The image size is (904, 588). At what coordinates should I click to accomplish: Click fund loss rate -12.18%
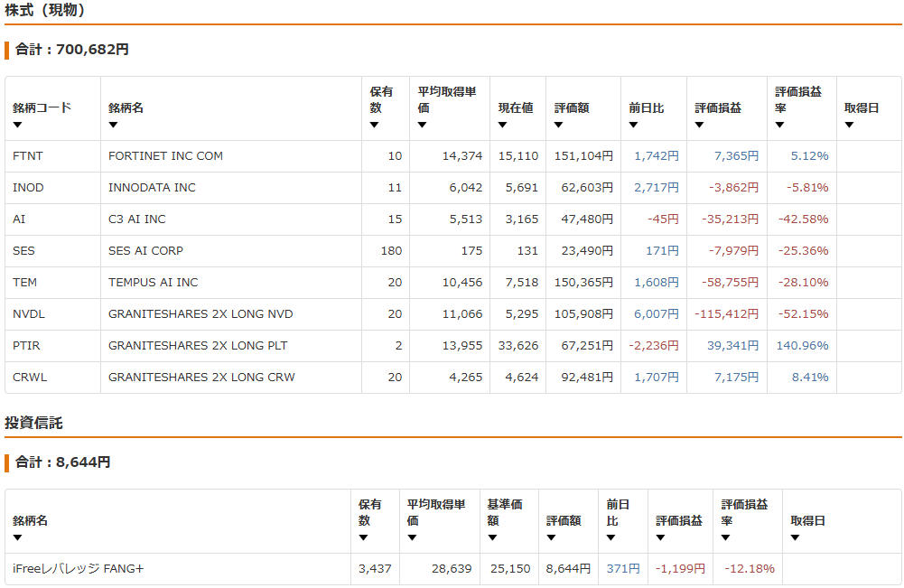click(749, 569)
